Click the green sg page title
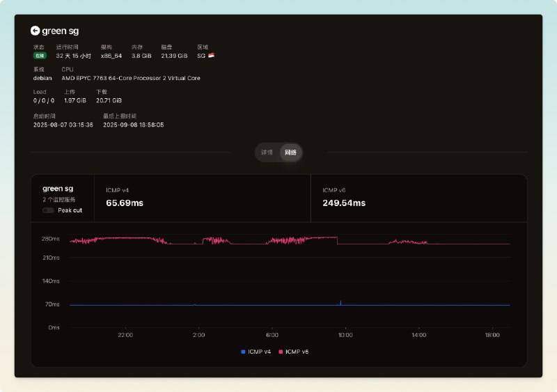 click(x=61, y=31)
